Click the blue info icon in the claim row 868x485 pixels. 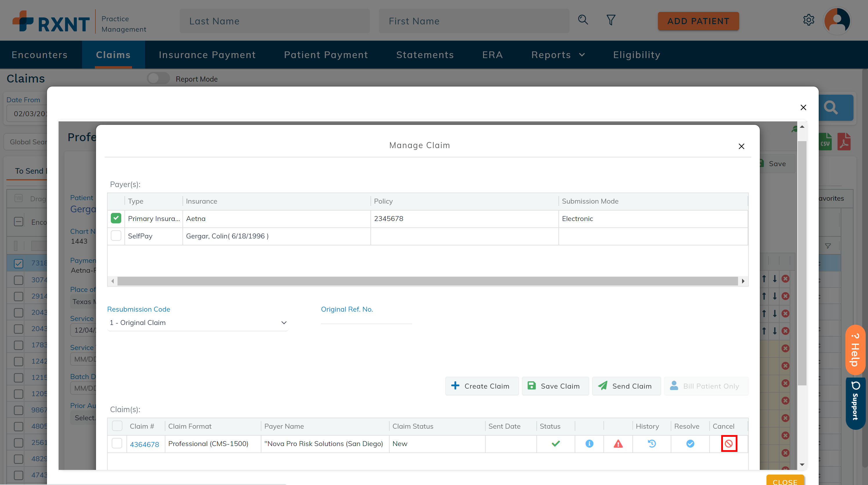589,443
